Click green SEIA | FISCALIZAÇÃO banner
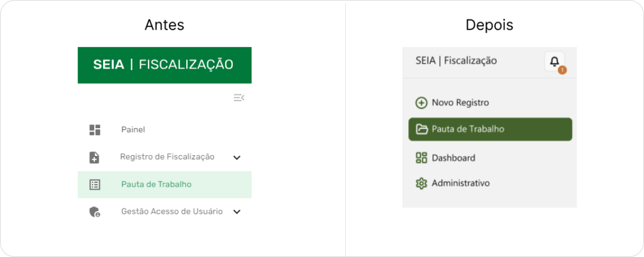Image resolution: width=644 pixels, height=257 pixels. tap(164, 65)
